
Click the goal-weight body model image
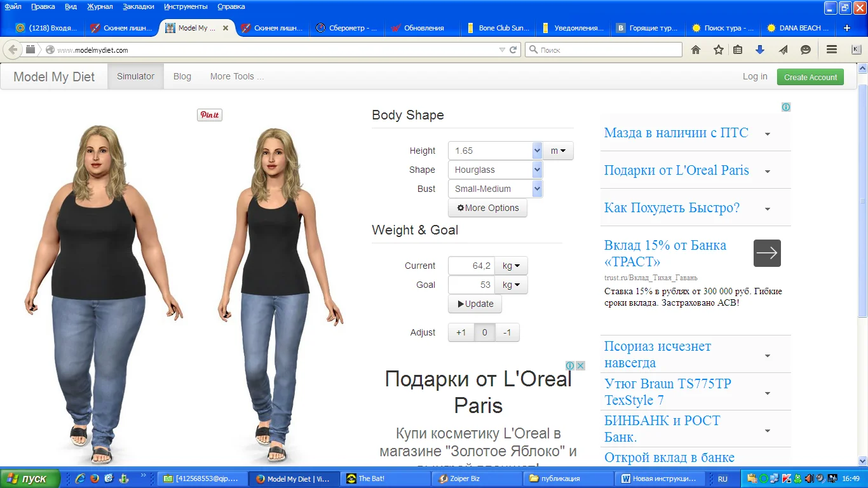point(280,295)
